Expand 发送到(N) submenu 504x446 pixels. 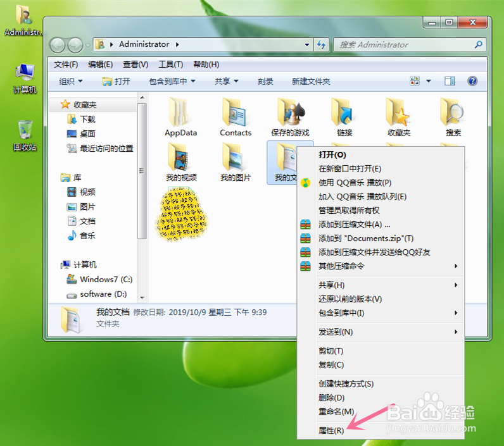(389, 332)
